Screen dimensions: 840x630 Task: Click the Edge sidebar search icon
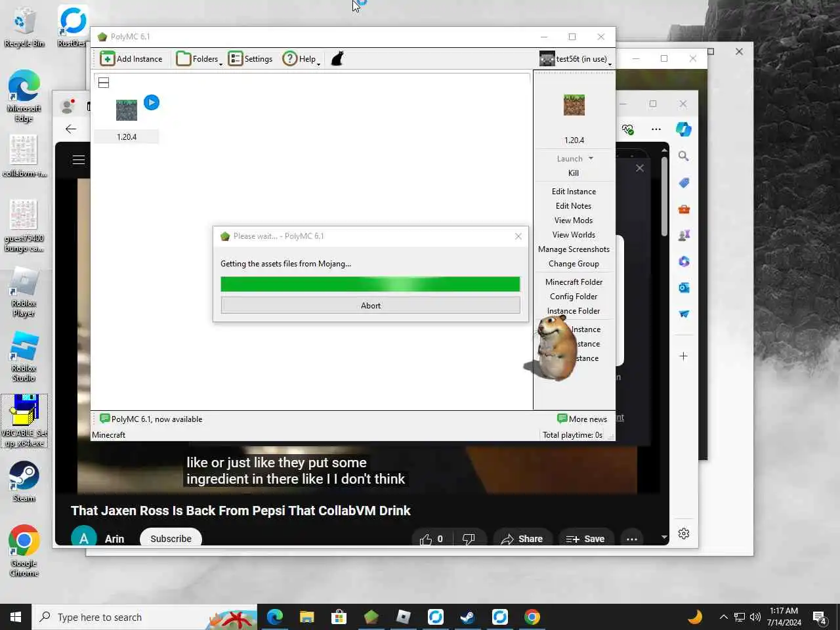(683, 156)
